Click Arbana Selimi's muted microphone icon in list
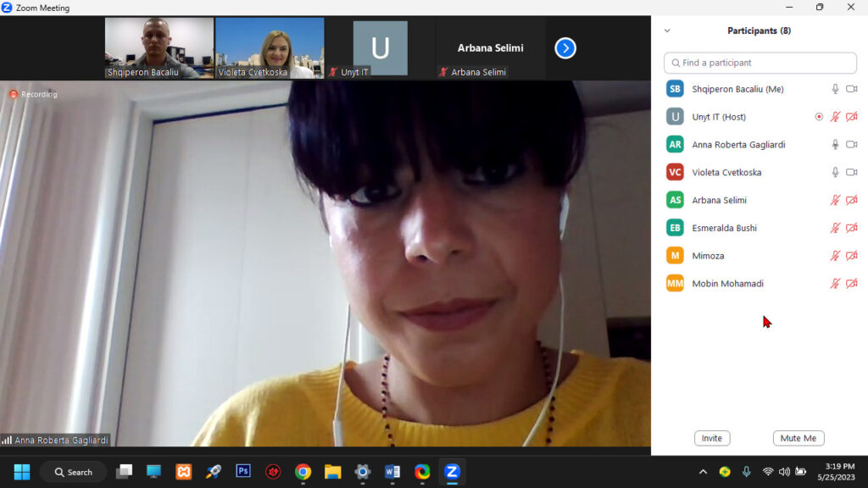This screenshot has width=868, height=488. point(835,200)
